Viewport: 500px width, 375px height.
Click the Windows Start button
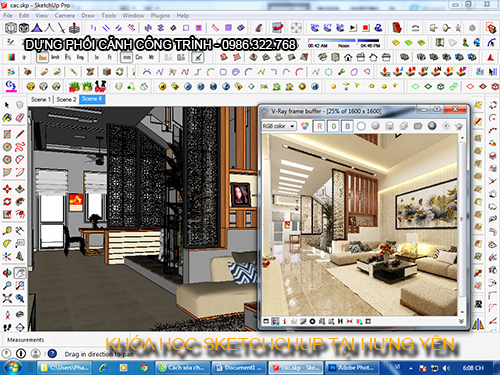tap(12, 368)
